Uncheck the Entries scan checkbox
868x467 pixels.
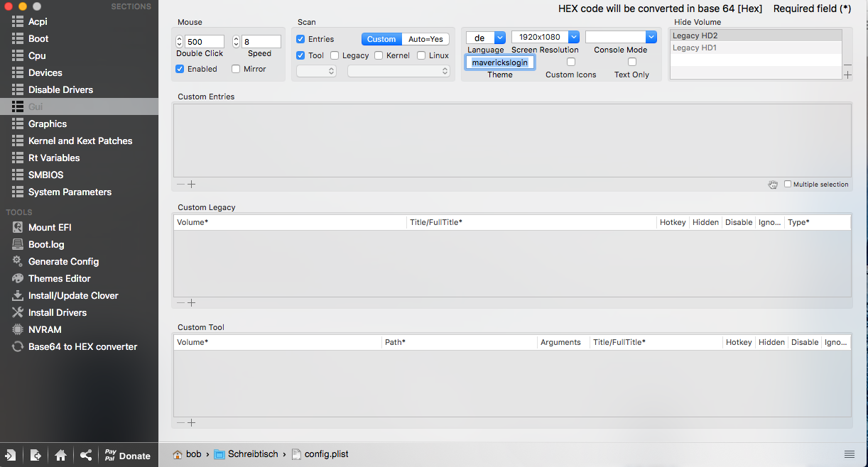coord(301,39)
